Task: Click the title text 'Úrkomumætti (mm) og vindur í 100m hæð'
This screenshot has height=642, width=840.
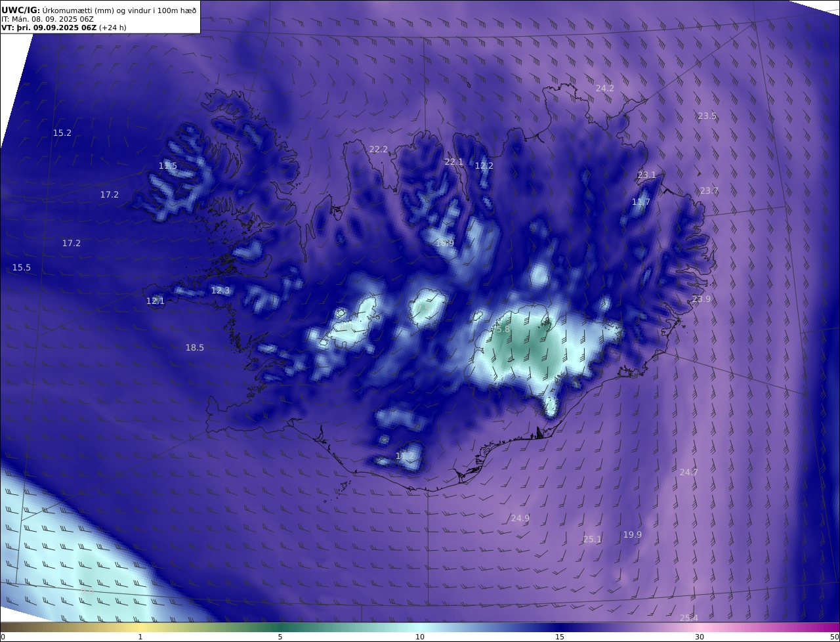Action: 119,11
